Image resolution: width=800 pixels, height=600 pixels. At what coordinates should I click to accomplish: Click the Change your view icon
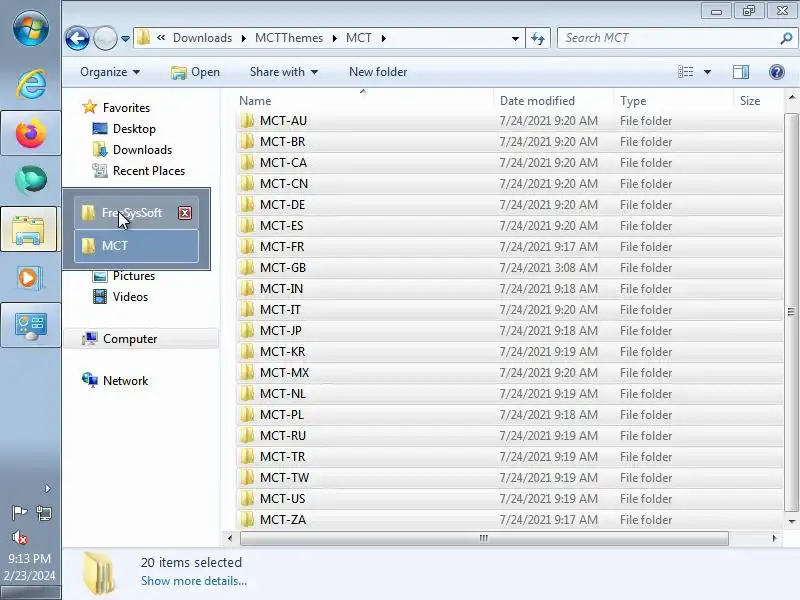click(685, 72)
